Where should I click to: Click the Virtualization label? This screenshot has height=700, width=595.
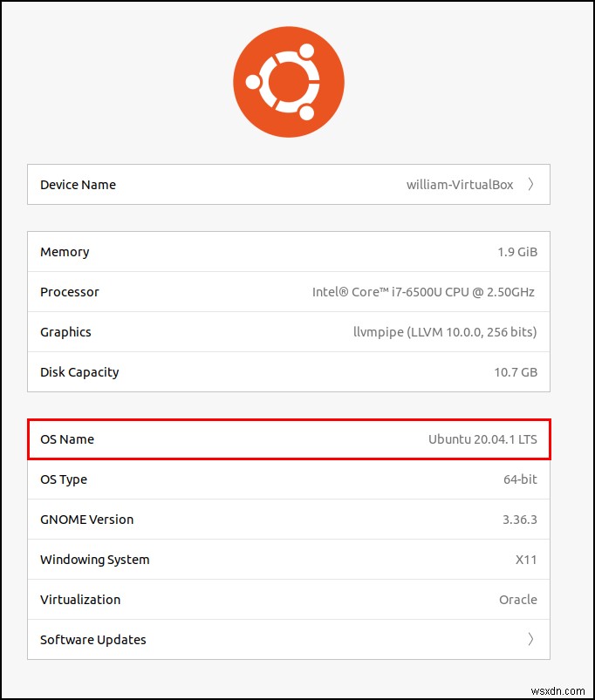coord(80,600)
